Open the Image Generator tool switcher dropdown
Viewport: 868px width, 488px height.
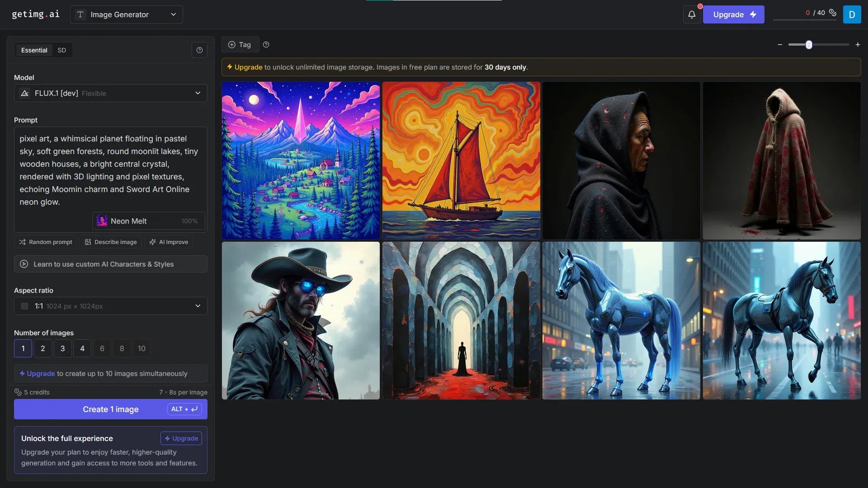click(x=172, y=14)
